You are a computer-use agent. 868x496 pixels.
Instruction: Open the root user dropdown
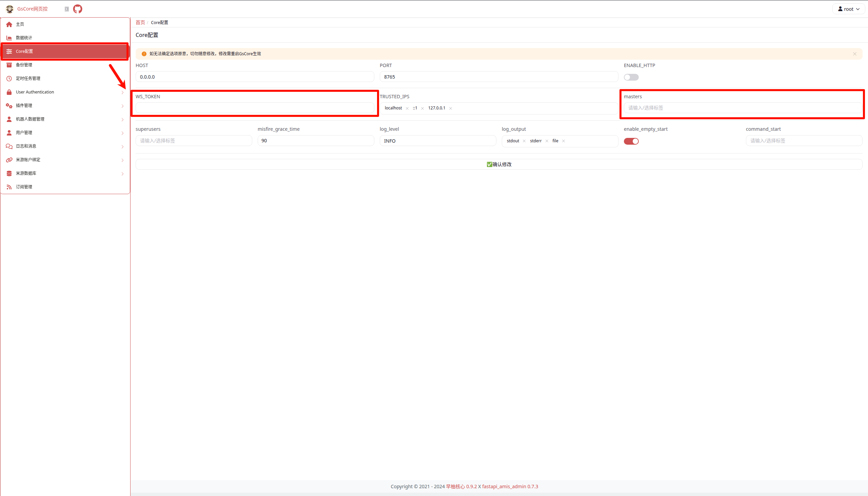pos(848,9)
